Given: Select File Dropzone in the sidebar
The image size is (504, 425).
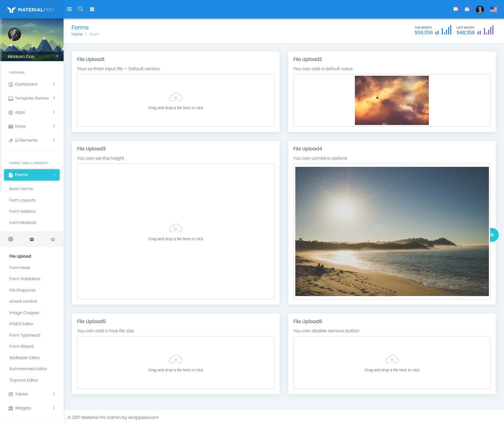Looking at the screenshot, I should [x=22, y=290].
